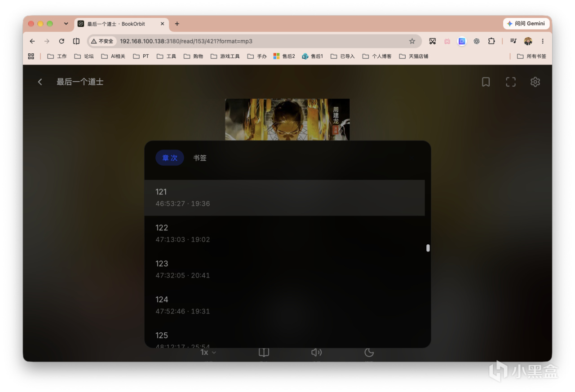Image resolution: width=575 pixels, height=392 pixels.
Task: Switch to the 书签 bookmarks tab
Action: 200,158
